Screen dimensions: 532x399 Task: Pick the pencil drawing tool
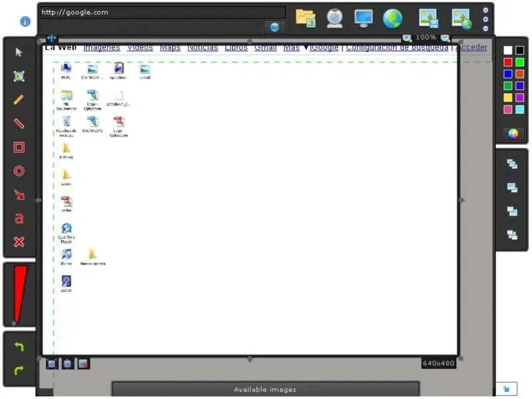19,100
